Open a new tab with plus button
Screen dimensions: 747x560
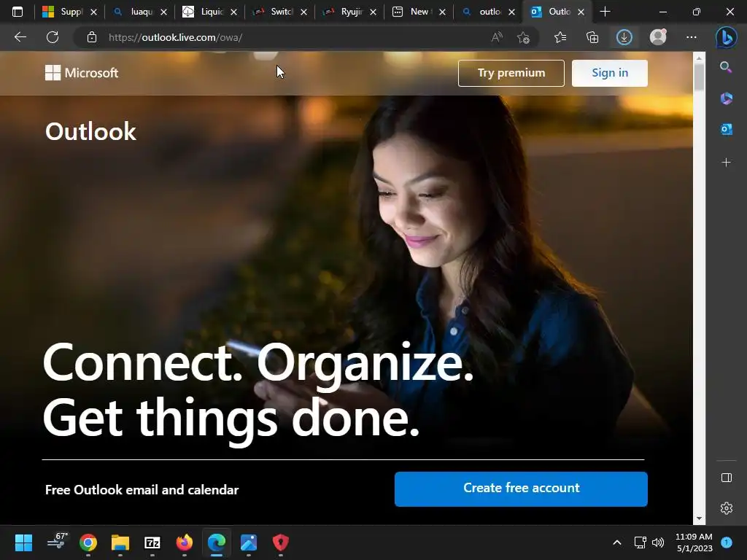[x=605, y=12]
